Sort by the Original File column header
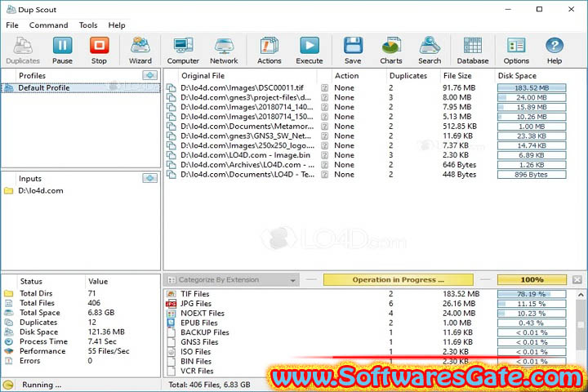 pyautogui.click(x=203, y=75)
